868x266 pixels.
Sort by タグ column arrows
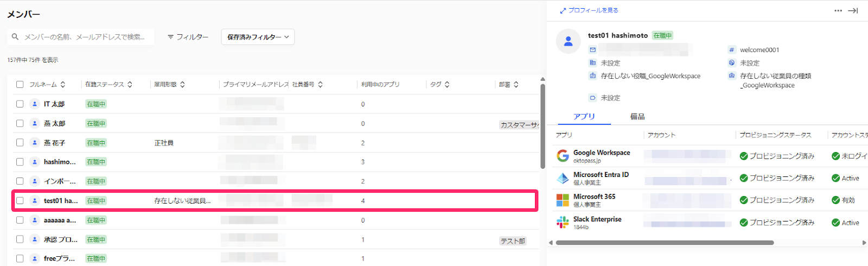(x=447, y=85)
